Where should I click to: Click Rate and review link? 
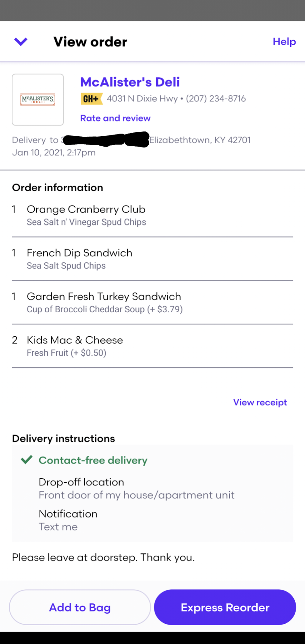pyautogui.click(x=115, y=118)
